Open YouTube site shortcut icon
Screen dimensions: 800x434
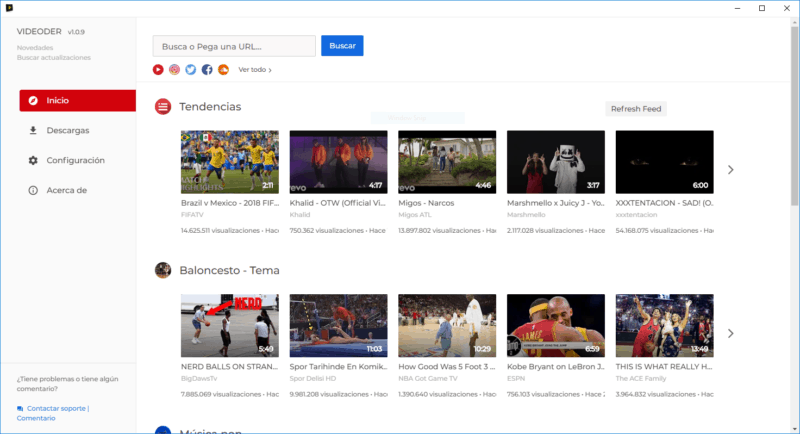158,70
